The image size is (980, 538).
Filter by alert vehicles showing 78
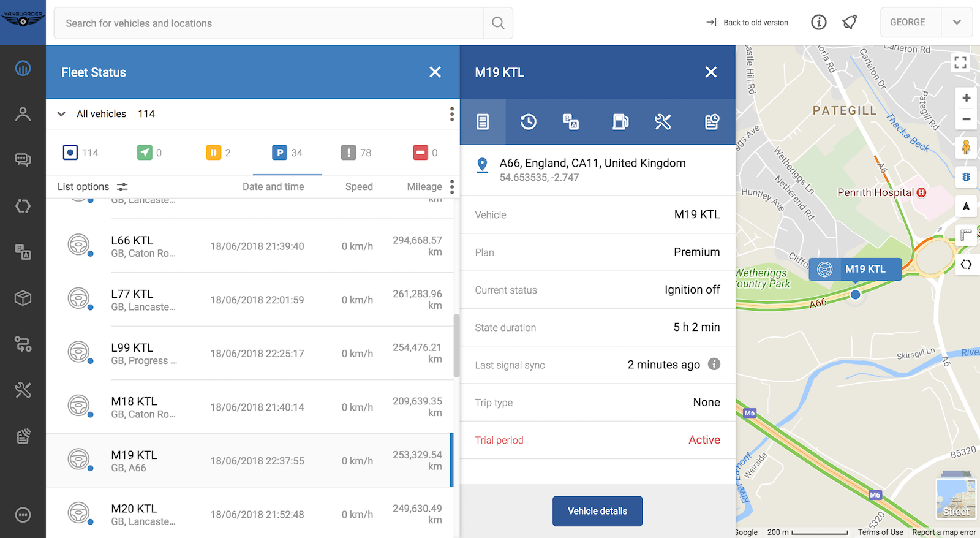(356, 153)
